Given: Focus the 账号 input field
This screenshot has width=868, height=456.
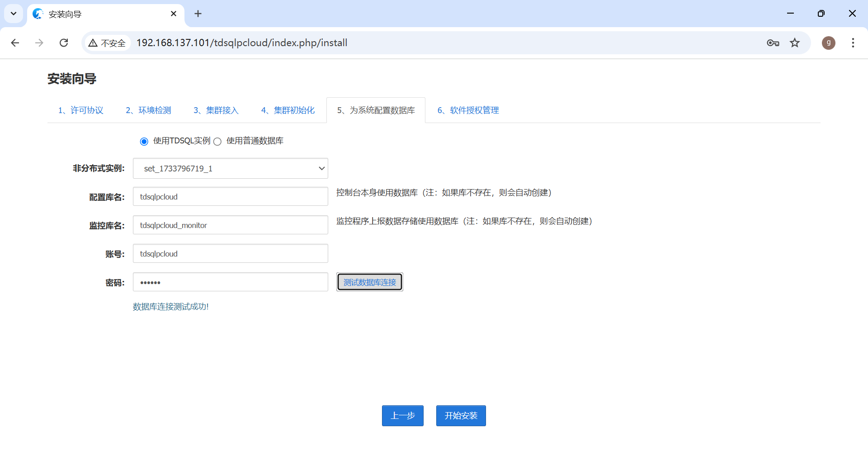Looking at the screenshot, I should [x=231, y=254].
